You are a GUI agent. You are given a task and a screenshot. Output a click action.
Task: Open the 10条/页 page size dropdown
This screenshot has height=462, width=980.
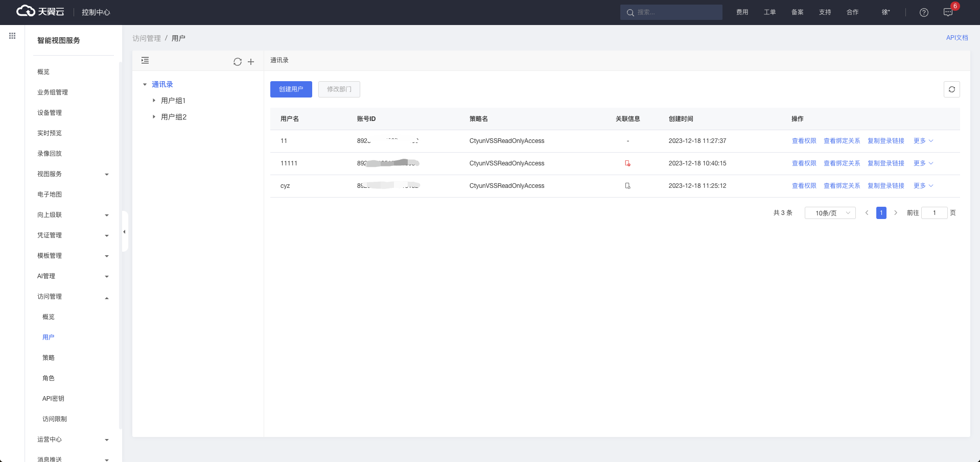pyautogui.click(x=830, y=213)
